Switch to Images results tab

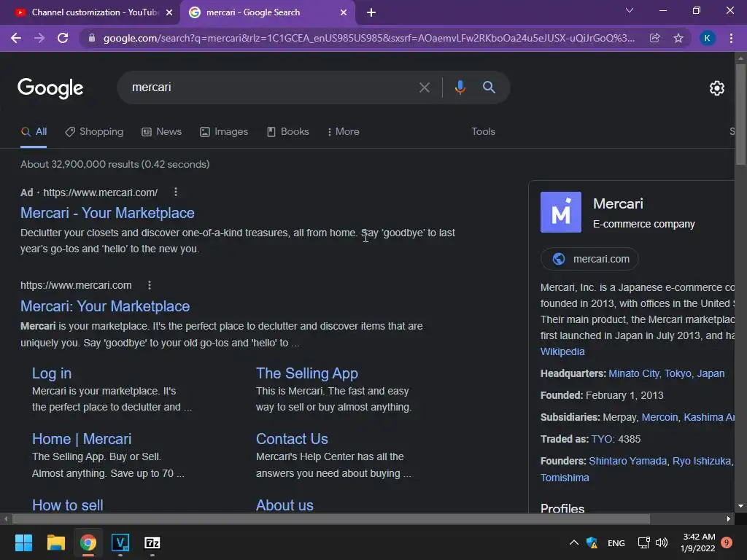click(224, 132)
